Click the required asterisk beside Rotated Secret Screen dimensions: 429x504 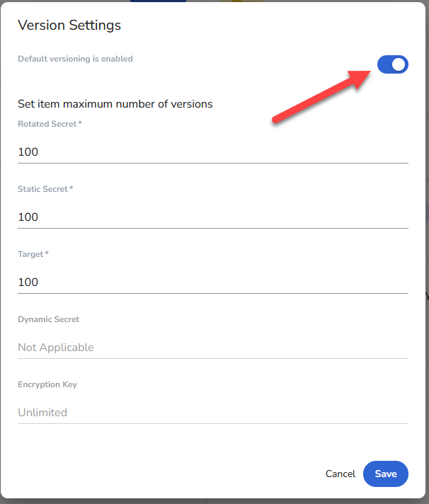(80, 124)
